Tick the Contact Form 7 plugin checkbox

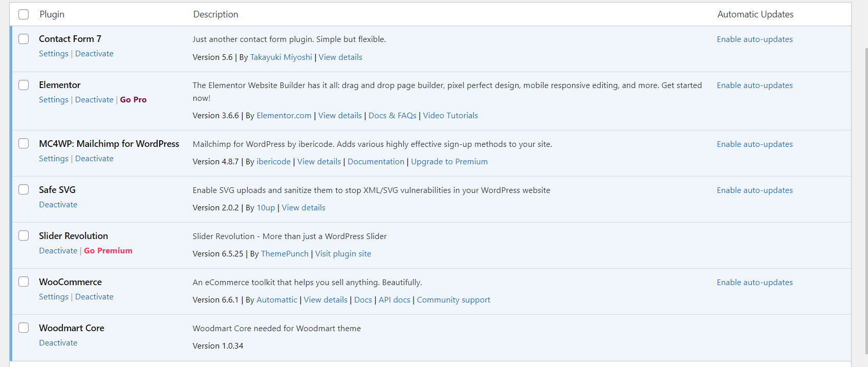pyautogui.click(x=24, y=39)
